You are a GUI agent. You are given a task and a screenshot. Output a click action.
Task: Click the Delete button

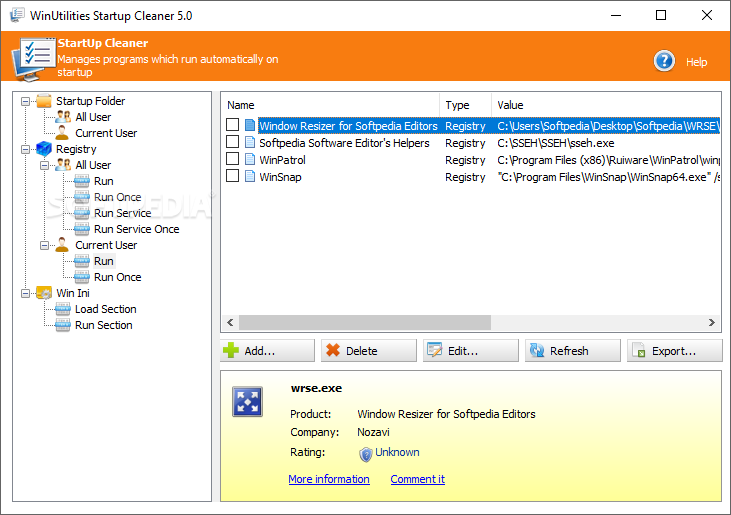point(369,350)
